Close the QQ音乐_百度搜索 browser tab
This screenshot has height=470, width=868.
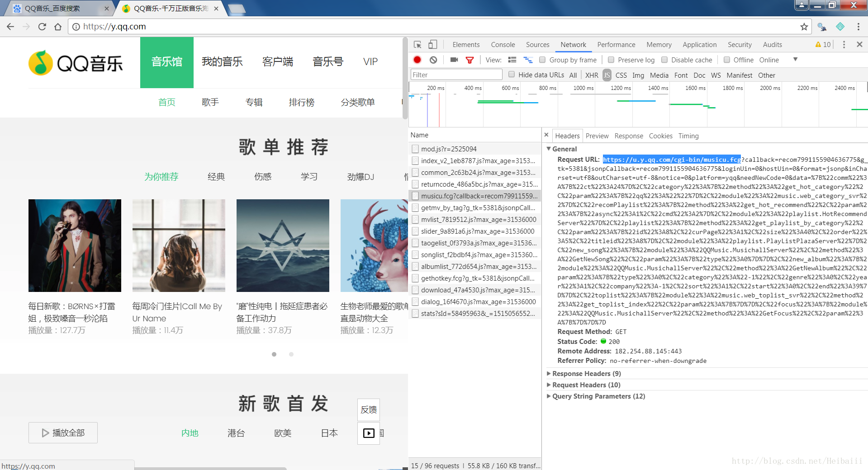[107, 8]
